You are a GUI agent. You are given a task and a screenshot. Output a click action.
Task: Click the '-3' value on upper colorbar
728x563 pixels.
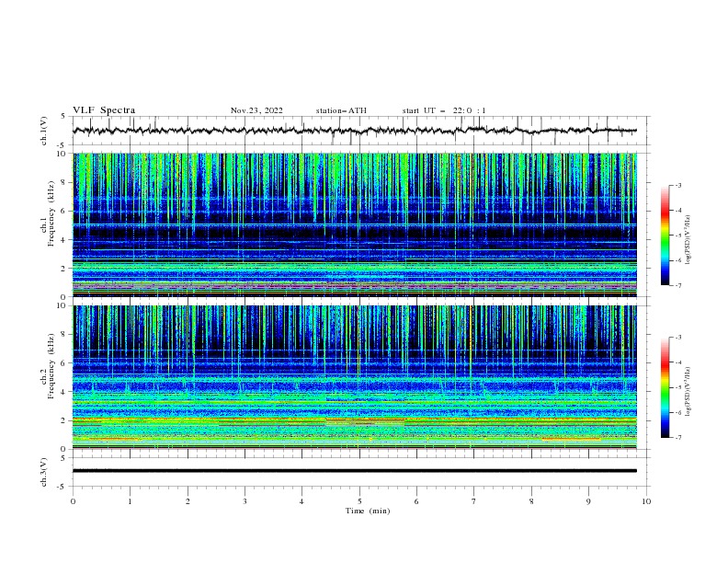(678, 185)
